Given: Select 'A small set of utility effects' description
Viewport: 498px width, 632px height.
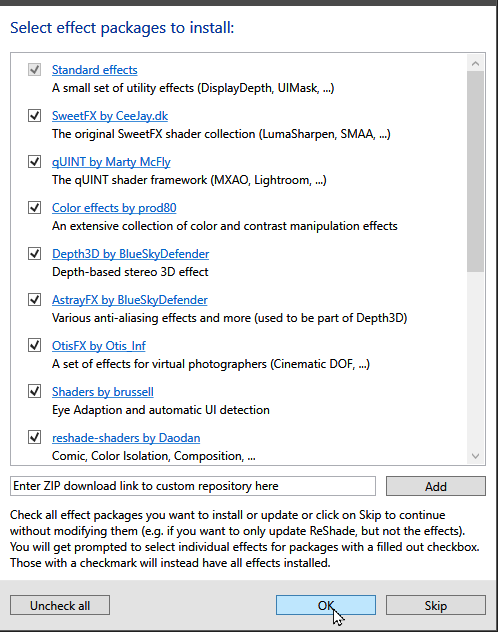Looking at the screenshot, I should [193, 88].
